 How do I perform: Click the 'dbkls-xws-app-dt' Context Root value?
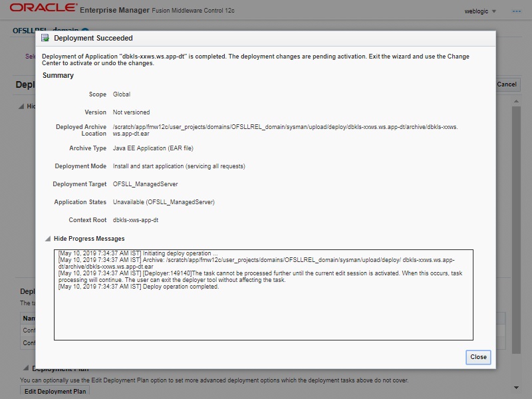pyautogui.click(x=136, y=220)
